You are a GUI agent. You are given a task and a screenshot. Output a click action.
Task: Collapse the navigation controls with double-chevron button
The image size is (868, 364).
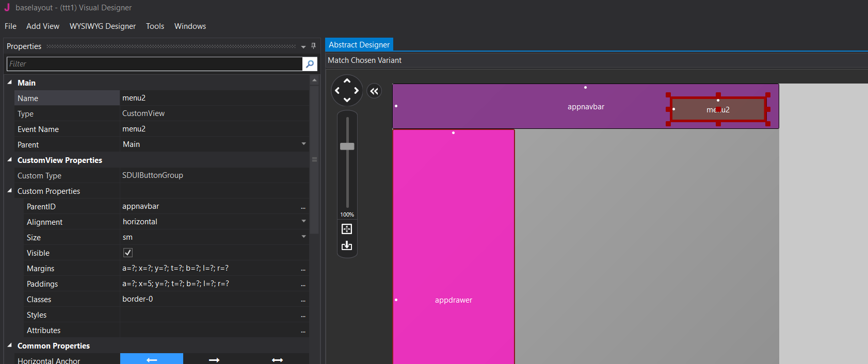374,91
